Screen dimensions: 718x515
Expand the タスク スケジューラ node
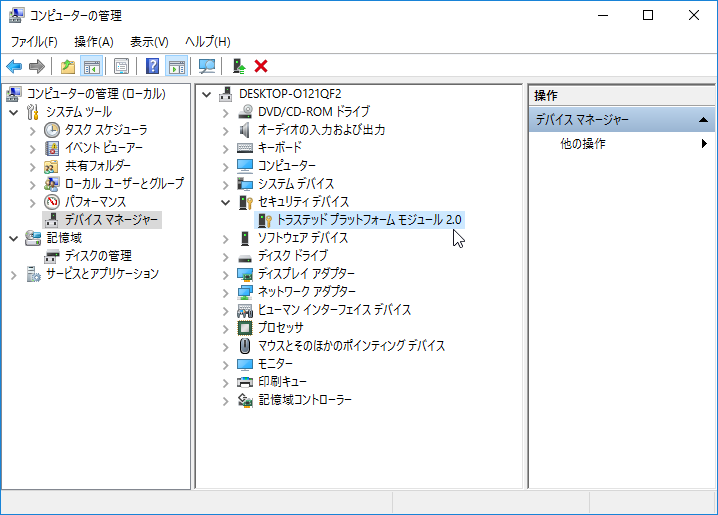tap(33, 131)
